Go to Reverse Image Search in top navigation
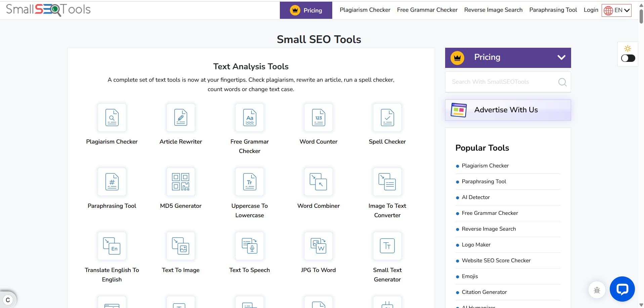This screenshot has height=308, width=644. (493, 10)
